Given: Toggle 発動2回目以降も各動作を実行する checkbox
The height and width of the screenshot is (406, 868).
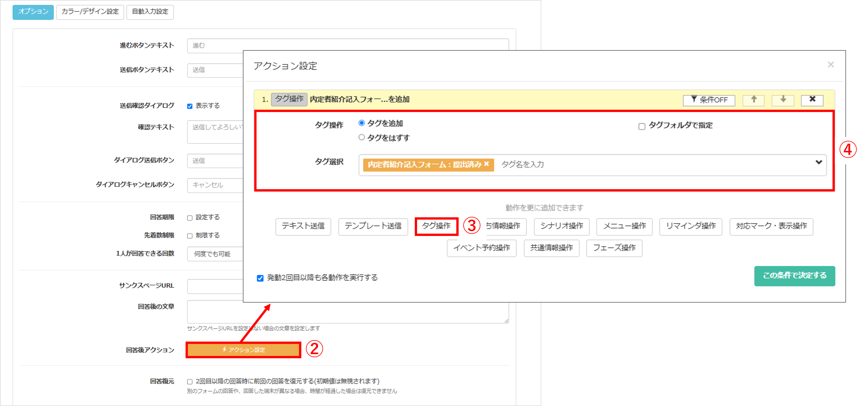Looking at the screenshot, I should coord(260,278).
